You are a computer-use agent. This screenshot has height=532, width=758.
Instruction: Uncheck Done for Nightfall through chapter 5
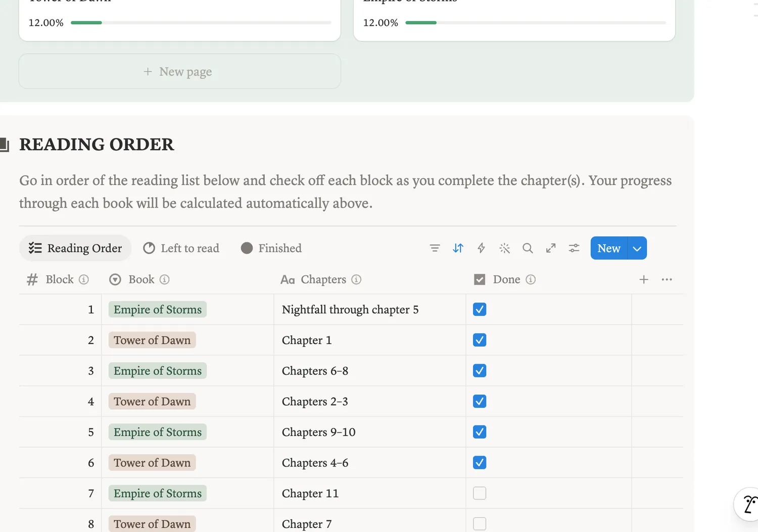480,309
